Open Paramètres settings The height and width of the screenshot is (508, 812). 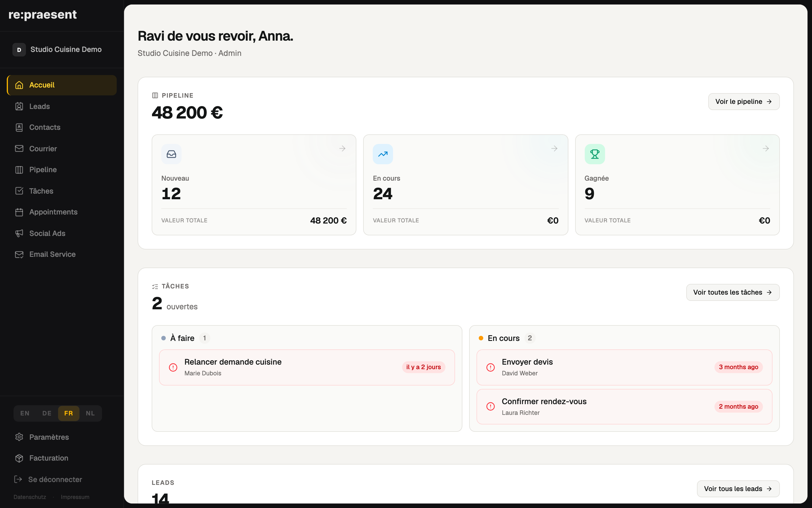62,437
